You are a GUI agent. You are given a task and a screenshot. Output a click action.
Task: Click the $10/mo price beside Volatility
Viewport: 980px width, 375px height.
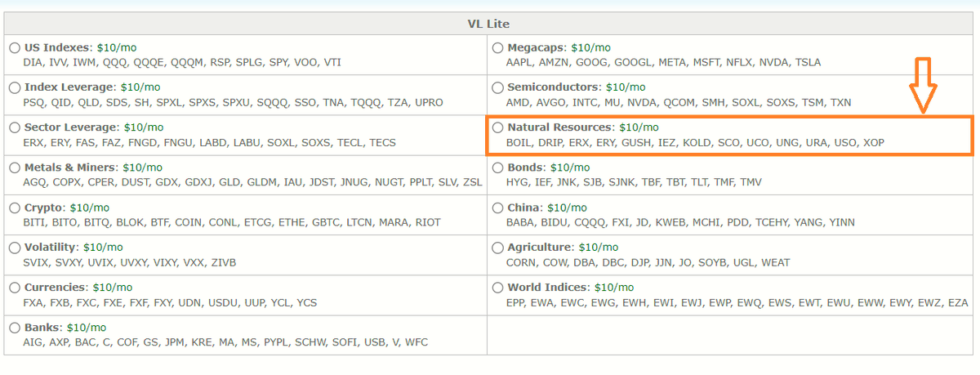coord(104,247)
